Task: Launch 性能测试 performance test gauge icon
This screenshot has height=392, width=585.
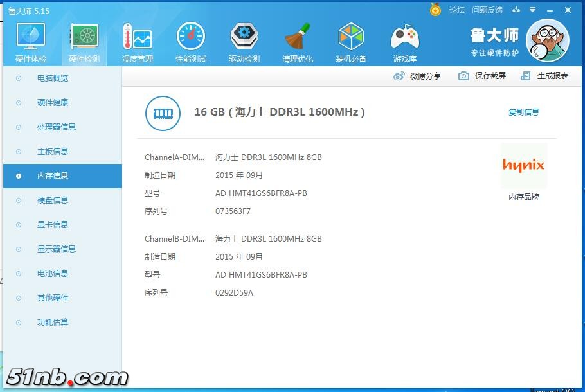Action: (191, 42)
